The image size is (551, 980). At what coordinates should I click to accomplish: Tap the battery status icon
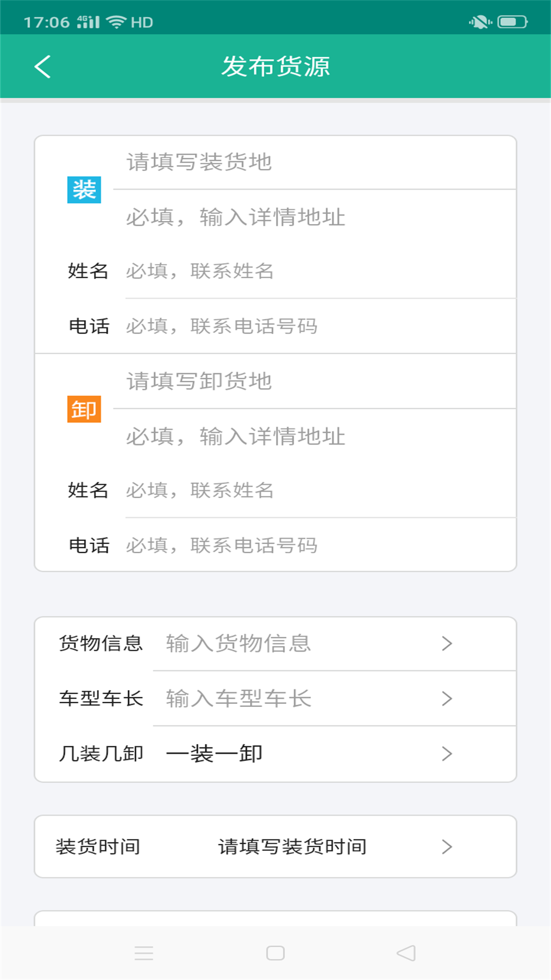[512, 22]
